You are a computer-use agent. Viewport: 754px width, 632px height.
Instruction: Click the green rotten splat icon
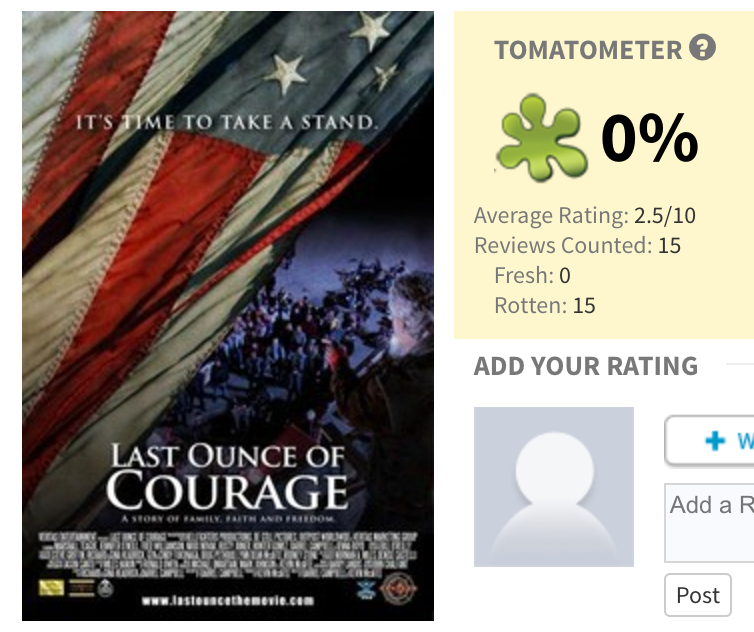click(541, 140)
